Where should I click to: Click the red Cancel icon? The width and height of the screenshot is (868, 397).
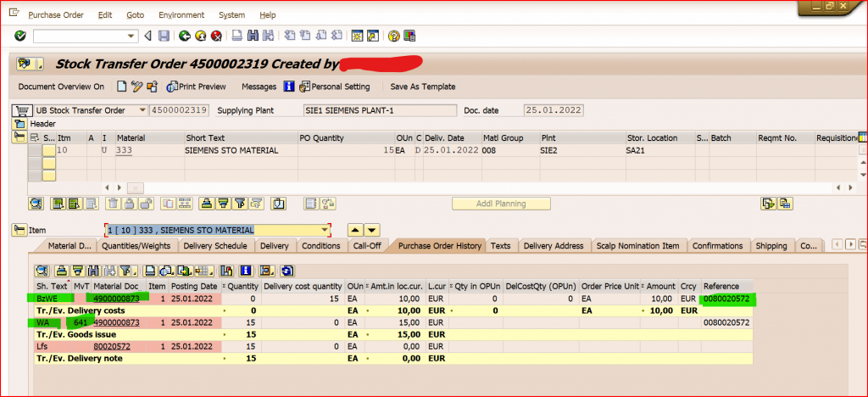coord(216,36)
